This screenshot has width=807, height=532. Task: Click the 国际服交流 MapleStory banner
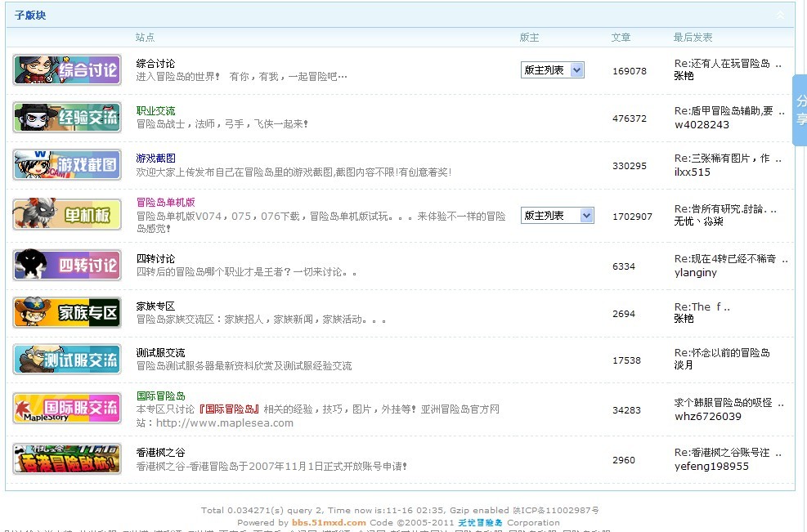point(67,409)
